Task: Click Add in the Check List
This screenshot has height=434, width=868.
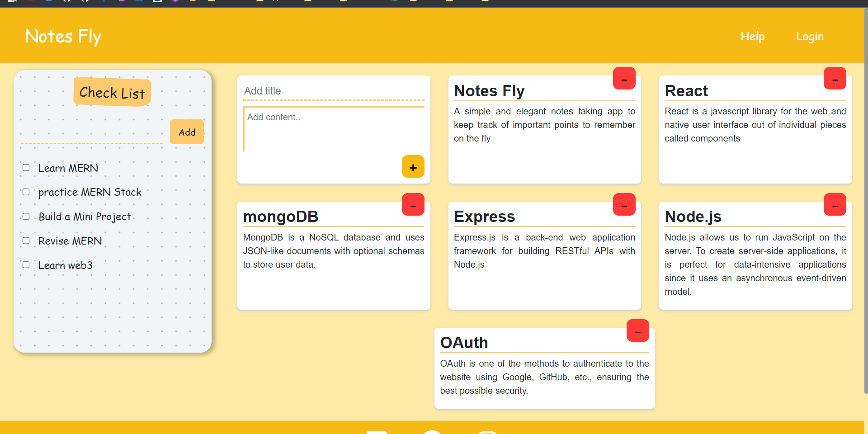Action: [187, 132]
